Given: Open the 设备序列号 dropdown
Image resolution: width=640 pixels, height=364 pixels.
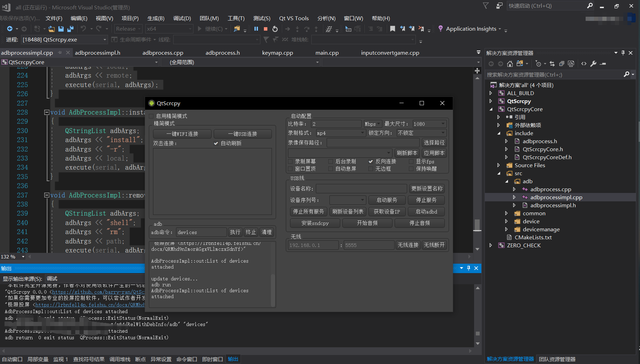Looking at the screenshot, I should tap(348, 200).
